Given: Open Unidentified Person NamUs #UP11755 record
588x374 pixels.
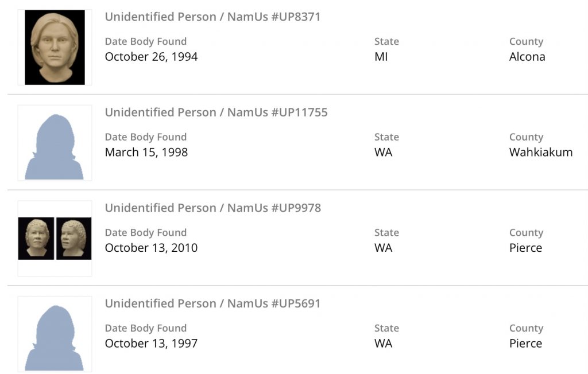Looking at the screenshot, I should pyautogui.click(x=216, y=112).
